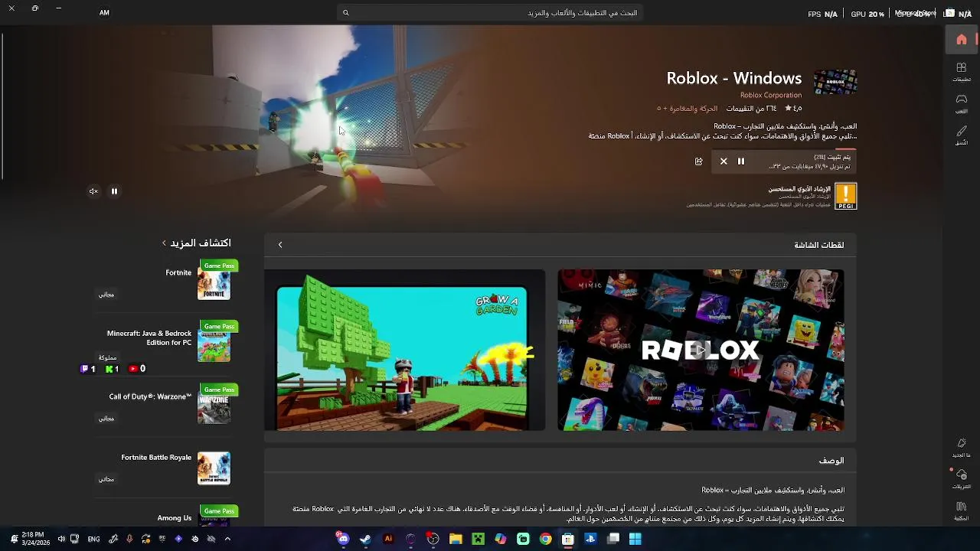Screen dimensions: 980x551
Task: Click the YouTube counter overlay icon
Action: click(x=133, y=369)
